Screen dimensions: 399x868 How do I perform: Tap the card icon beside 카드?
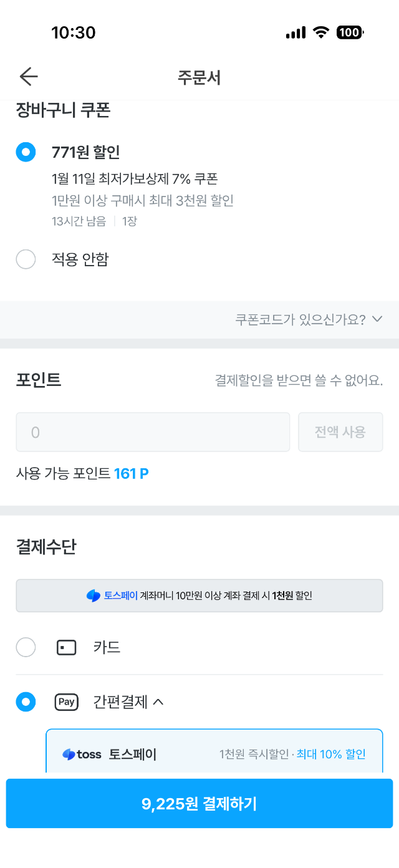pyautogui.click(x=66, y=648)
